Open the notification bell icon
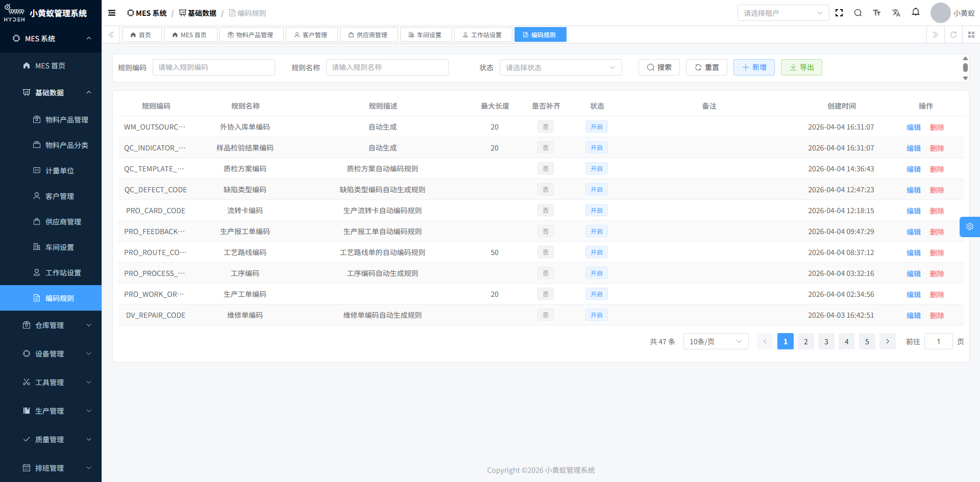This screenshot has height=482, width=980. 916,12
